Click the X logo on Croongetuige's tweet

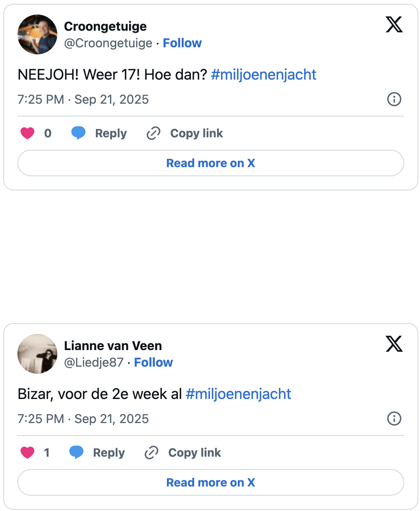point(394,25)
